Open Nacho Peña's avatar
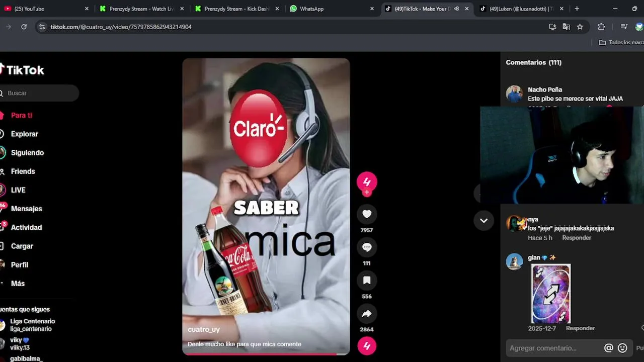The width and height of the screenshot is (644, 362). coord(514,94)
